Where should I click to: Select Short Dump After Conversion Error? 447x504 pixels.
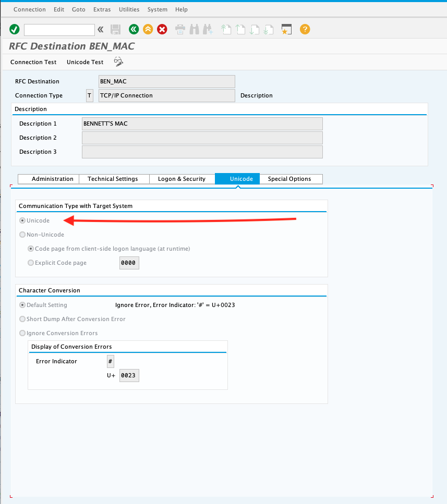[22, 319]
